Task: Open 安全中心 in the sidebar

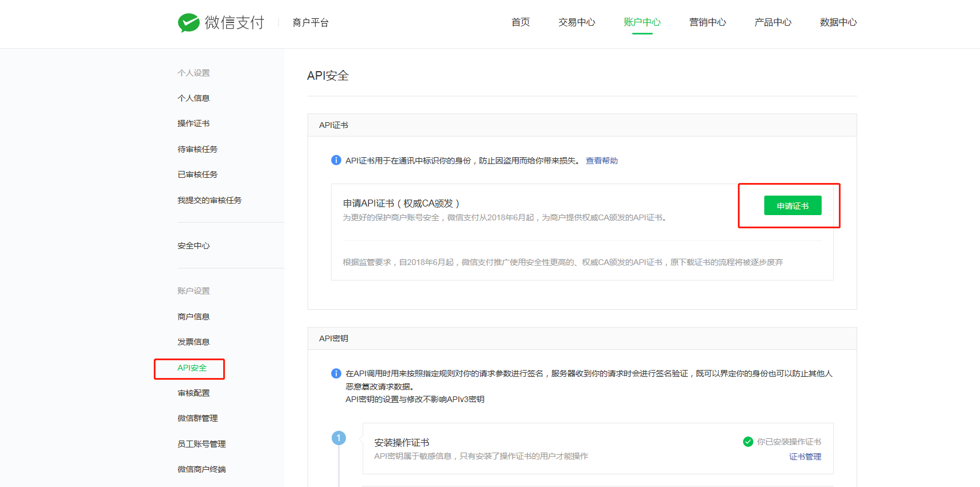Action: coord(194,246)
